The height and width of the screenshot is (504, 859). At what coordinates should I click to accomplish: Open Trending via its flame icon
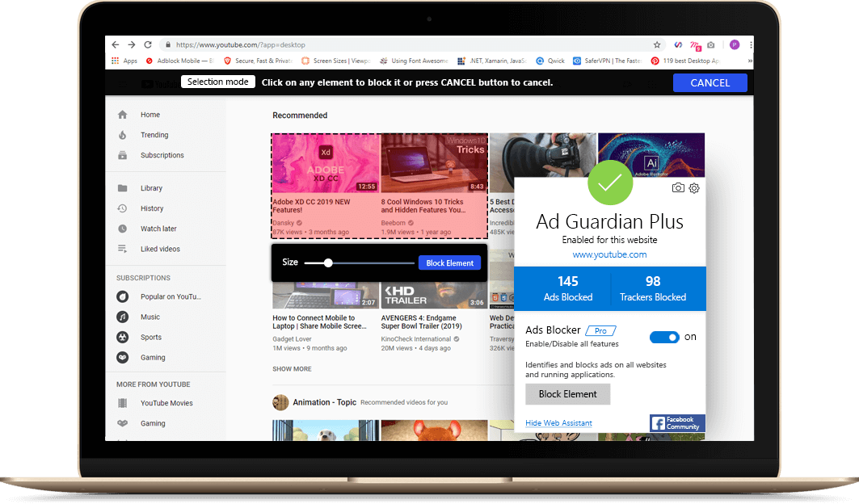click(x=122, y=135)
